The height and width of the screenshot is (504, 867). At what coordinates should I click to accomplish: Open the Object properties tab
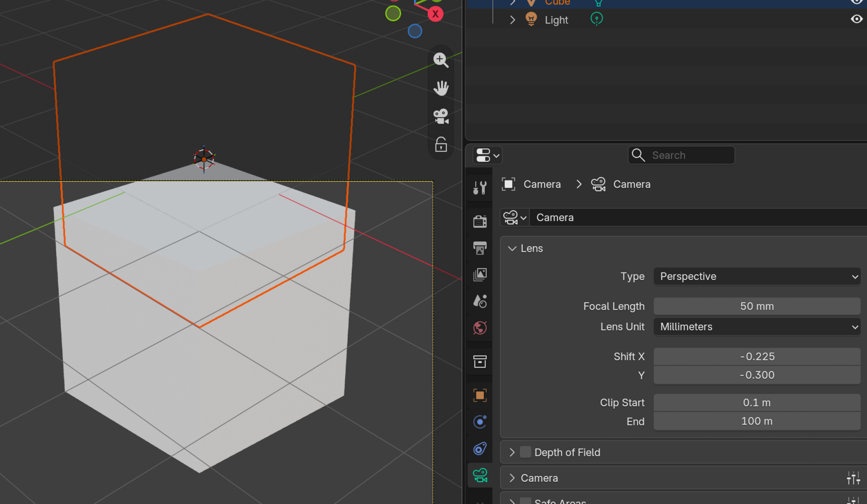(480, 395)
